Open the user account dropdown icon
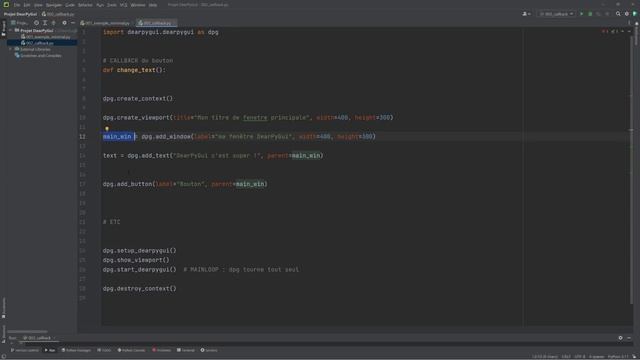Viewport: 640px width, 360px height. tap(527, 14)
